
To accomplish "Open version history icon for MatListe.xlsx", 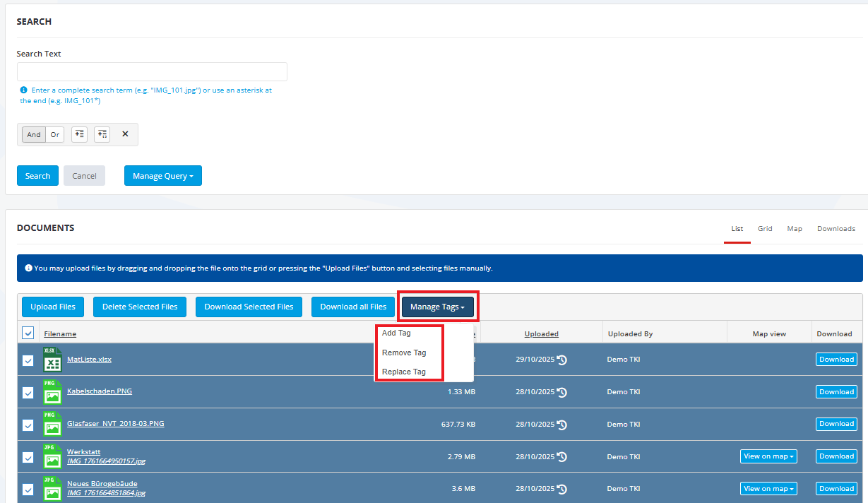I will click(561, 360).
